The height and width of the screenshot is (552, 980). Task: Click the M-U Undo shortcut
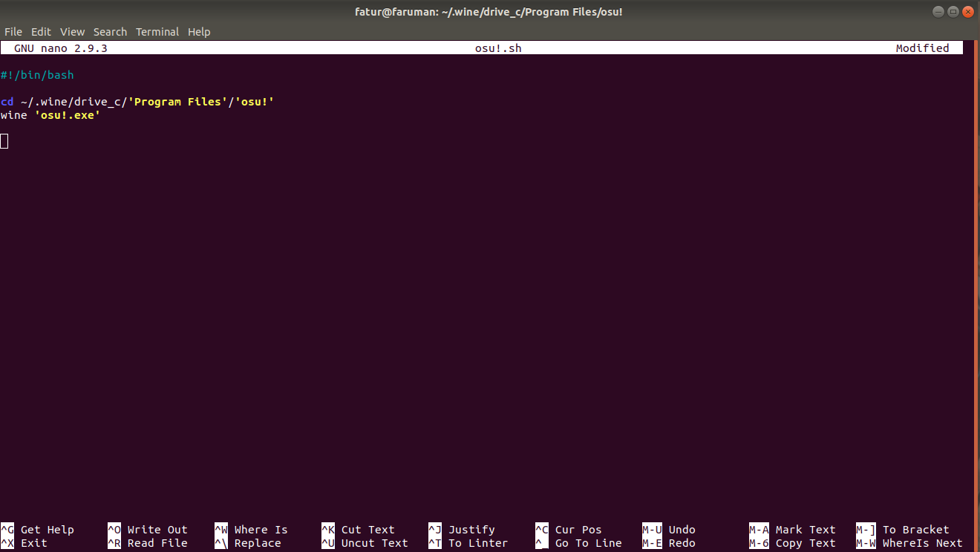click(x=669, y=530)
